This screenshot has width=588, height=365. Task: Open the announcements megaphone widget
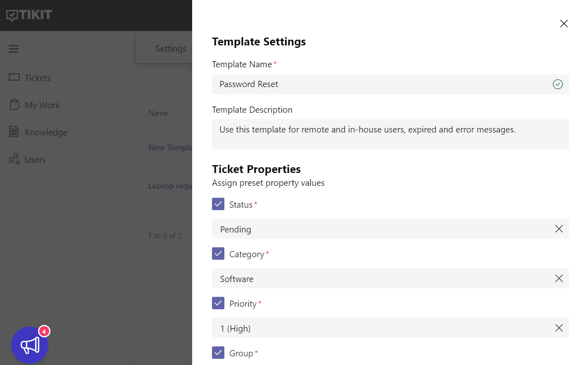[x=30, y=345]
